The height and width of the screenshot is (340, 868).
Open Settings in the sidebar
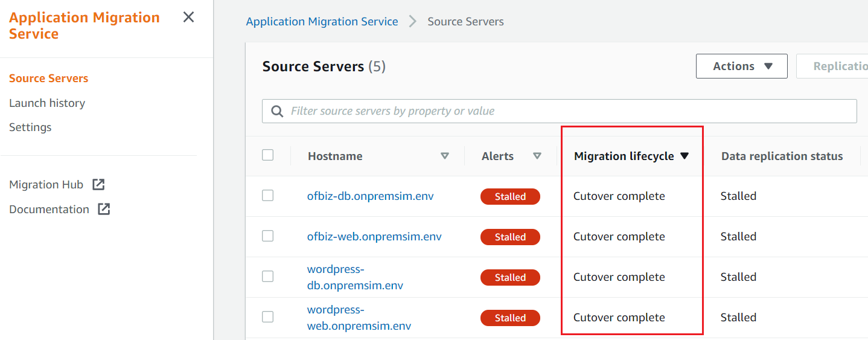pyautogui.click(x=30, y=127)
